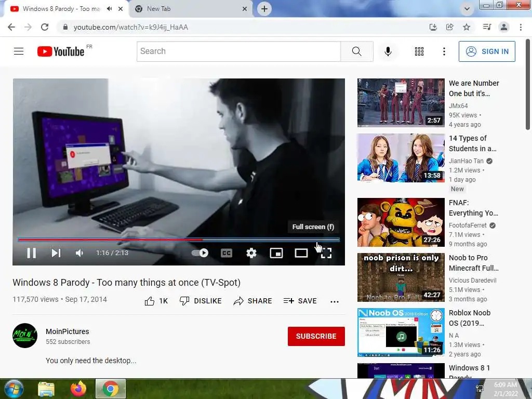The image size is (532, 399).
Task: Open FNAF Everything video thumbnail
Action: tap(401, 222)
